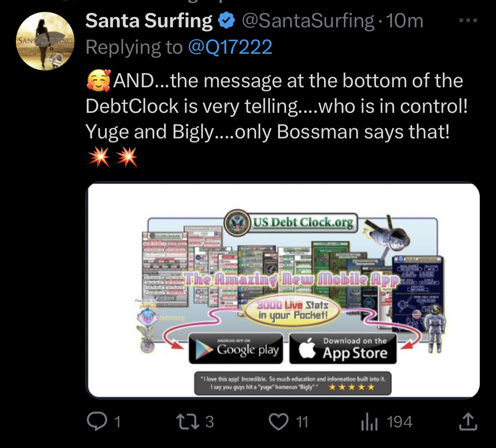496x448 pixels.
Task: Repost this tweet via the retweet icon
Action: (188, 422)
